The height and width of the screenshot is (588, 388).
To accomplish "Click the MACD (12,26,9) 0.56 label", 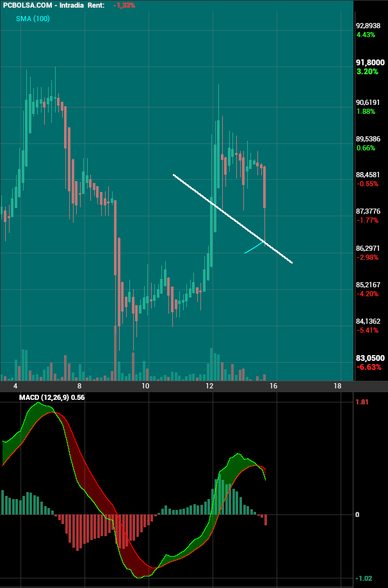I will tap(52, 397).
